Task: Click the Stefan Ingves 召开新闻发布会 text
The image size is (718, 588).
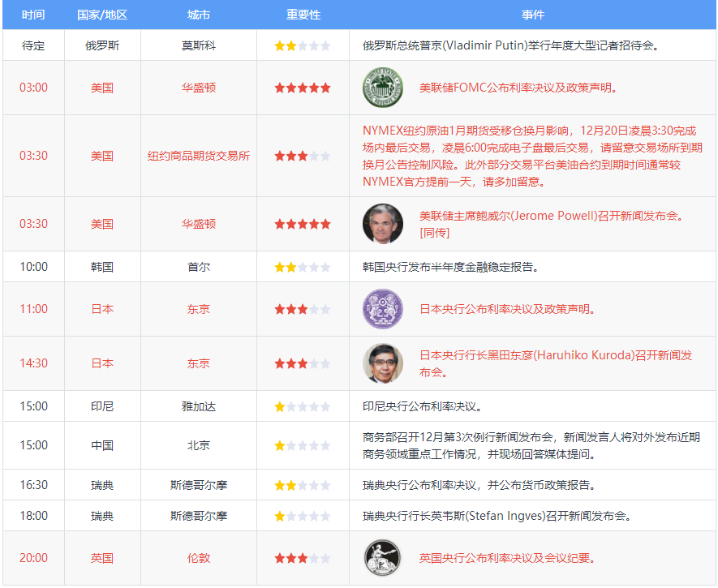Action: [497, 516]
